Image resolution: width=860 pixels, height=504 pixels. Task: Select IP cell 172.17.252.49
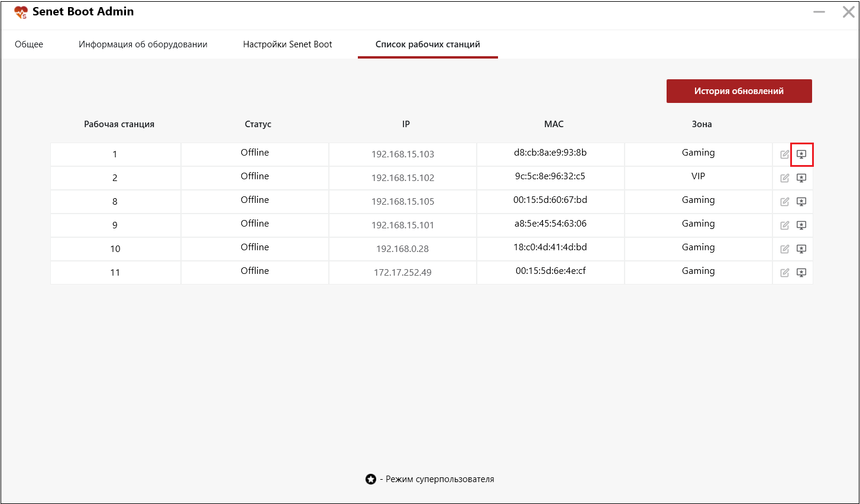coord(403,273)
